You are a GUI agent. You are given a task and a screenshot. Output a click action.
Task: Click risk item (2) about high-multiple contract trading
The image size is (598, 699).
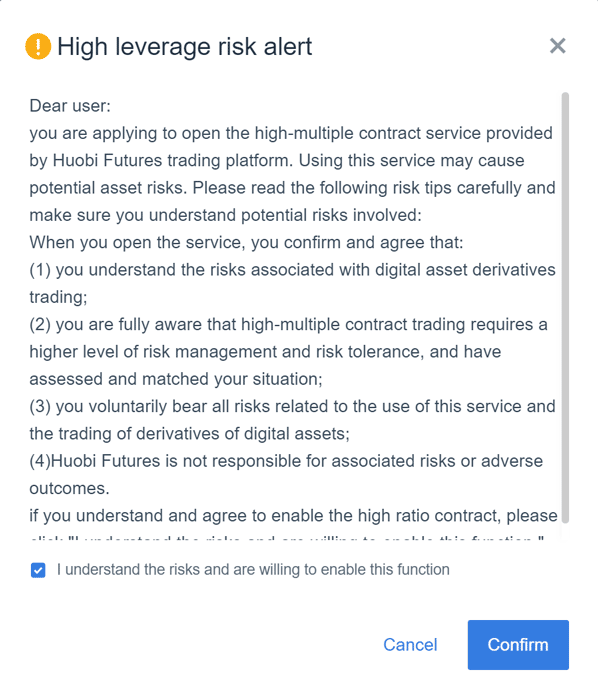coord(289,352)
